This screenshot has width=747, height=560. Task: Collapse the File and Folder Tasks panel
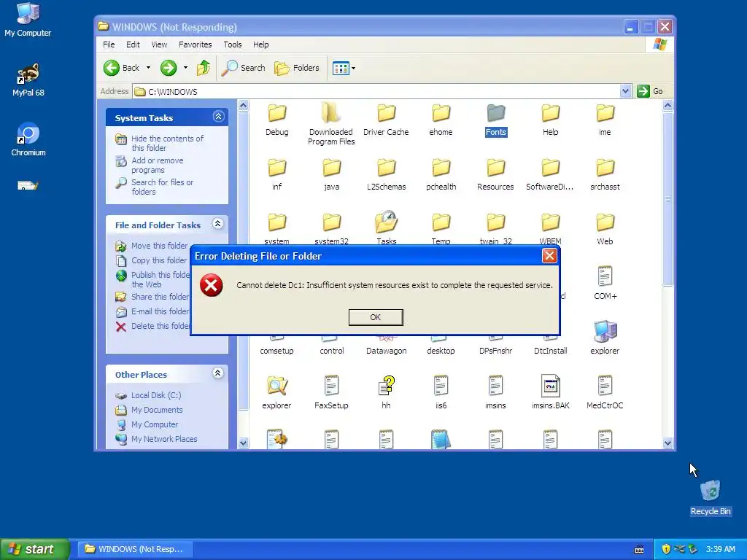pyautogui.click(x=217, y=224)
